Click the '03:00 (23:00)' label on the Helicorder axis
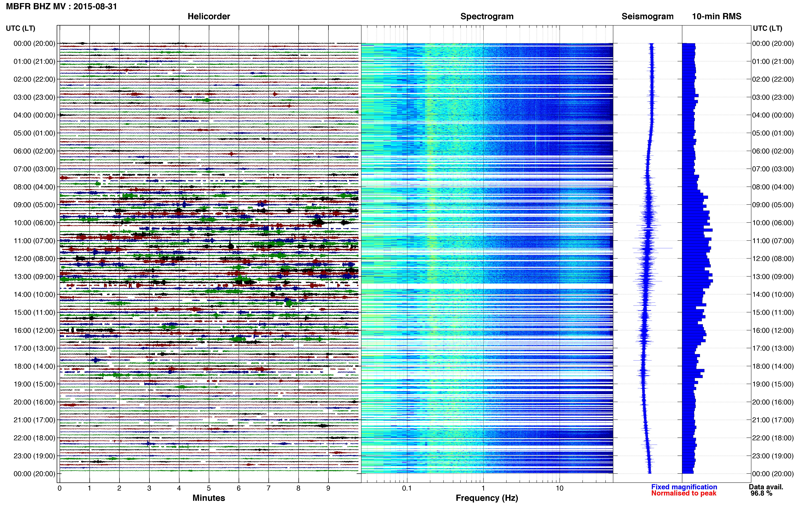The width and height of the screenshot is (812, 508). (x=34, y=97)
